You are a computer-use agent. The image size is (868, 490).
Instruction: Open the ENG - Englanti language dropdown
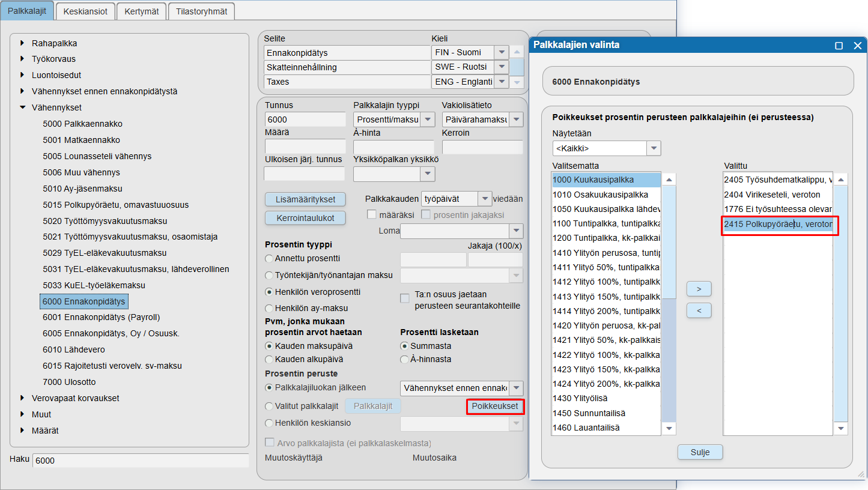click(502, 82)
